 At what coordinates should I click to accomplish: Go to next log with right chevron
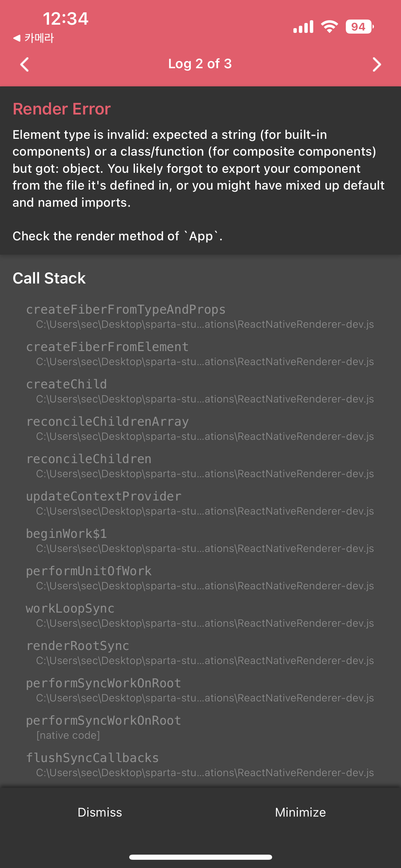pos(377,64)
